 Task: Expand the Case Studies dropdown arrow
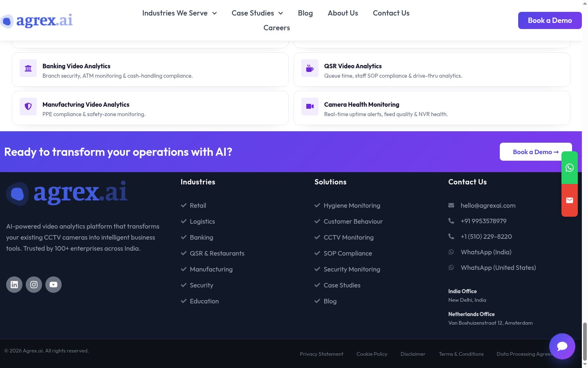(281, 13)
